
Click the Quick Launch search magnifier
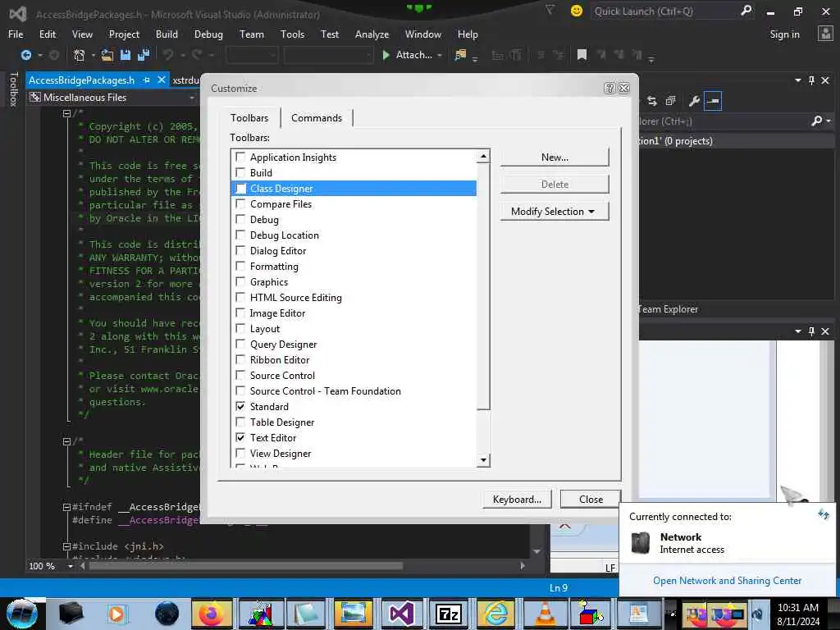[746, 11]
